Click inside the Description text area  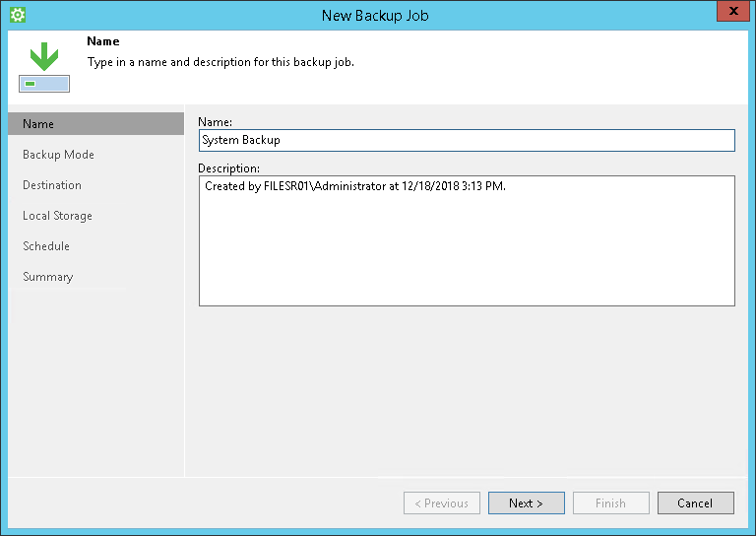pos(467,240)
